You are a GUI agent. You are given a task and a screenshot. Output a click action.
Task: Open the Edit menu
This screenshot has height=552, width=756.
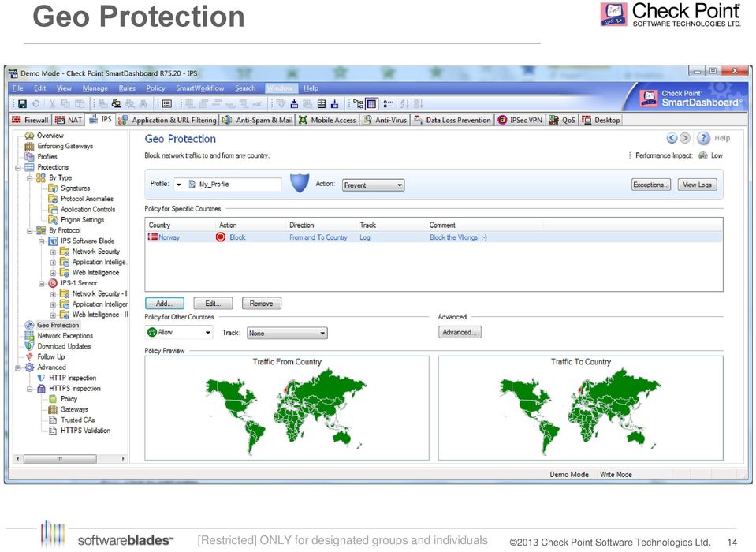(x=40, y=88)
